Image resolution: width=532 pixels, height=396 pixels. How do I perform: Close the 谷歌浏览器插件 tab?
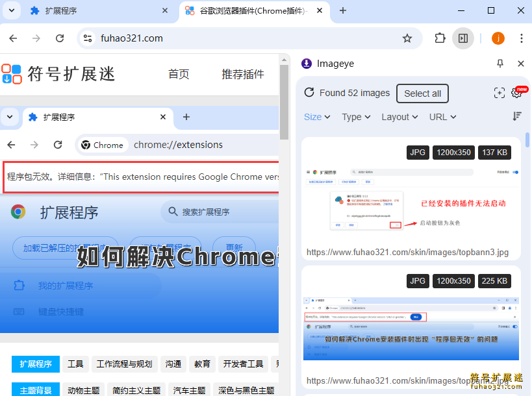320,10
